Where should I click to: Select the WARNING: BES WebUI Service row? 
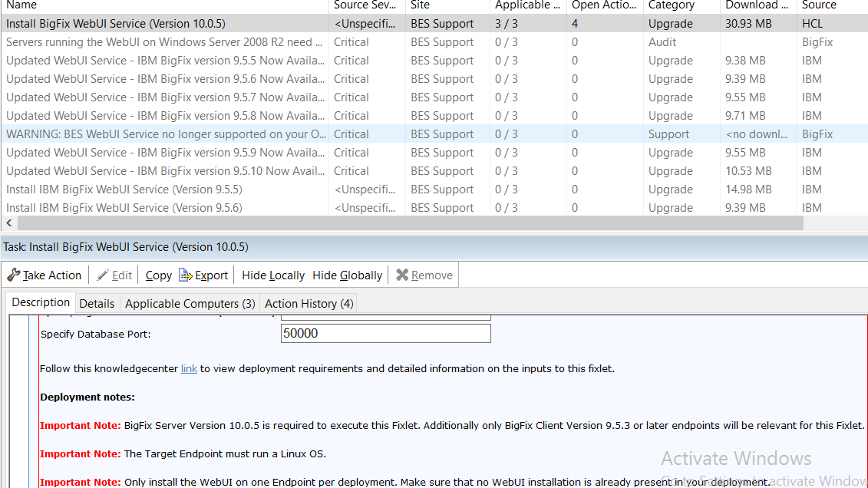click(153, 134)
